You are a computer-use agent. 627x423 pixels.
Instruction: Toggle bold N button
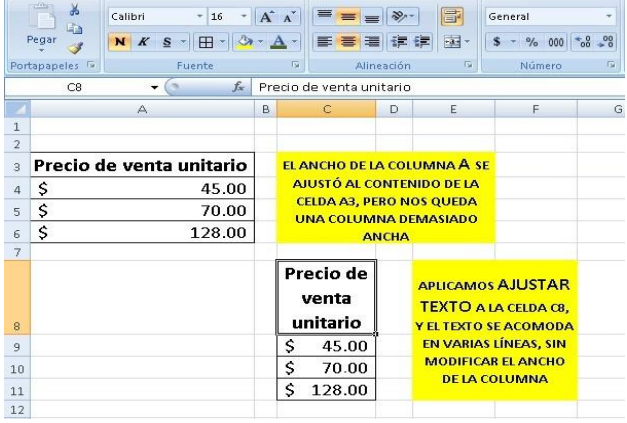[x=120, y=42]
